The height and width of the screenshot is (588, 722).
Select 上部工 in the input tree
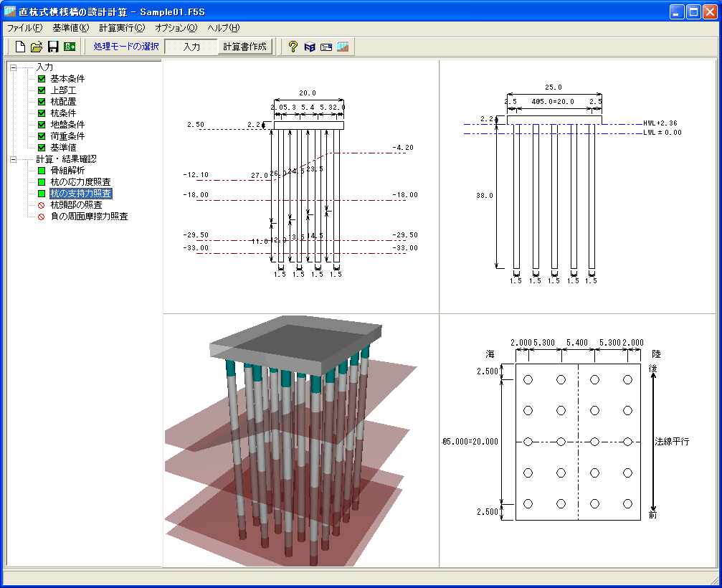click(x=63, y=90)
